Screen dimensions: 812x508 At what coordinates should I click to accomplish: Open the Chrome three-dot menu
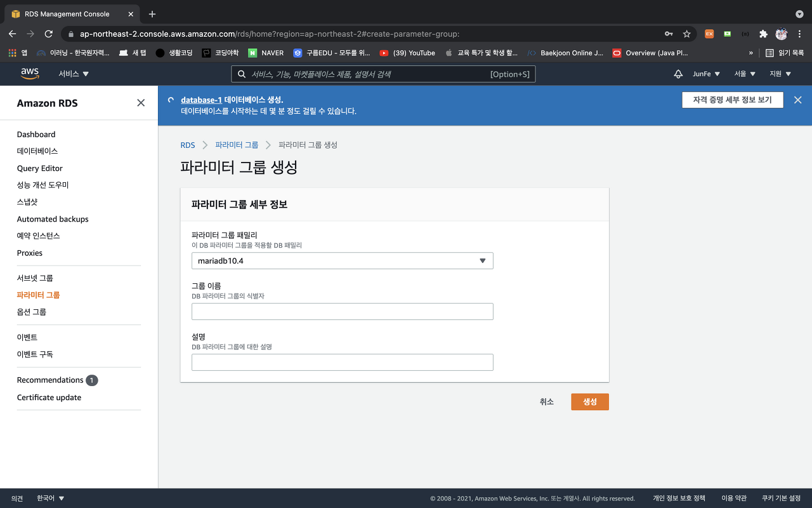click(800, 34)
